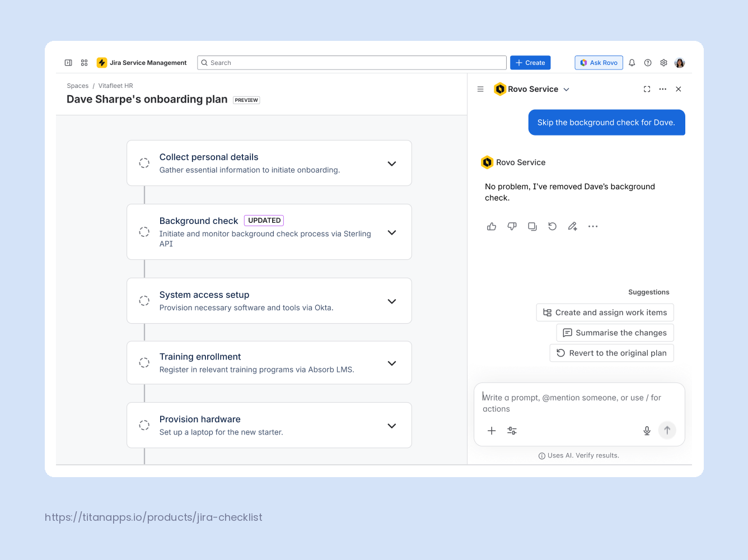Screen dimensions: 748x560
Task: Open the Spaces breadcrumb link
Action: coord(78,86)
